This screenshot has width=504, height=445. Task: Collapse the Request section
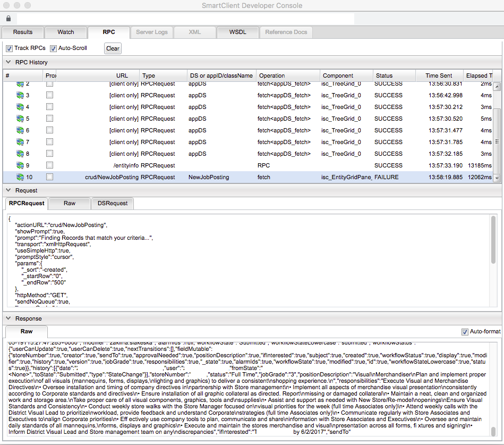coord(8,190)
